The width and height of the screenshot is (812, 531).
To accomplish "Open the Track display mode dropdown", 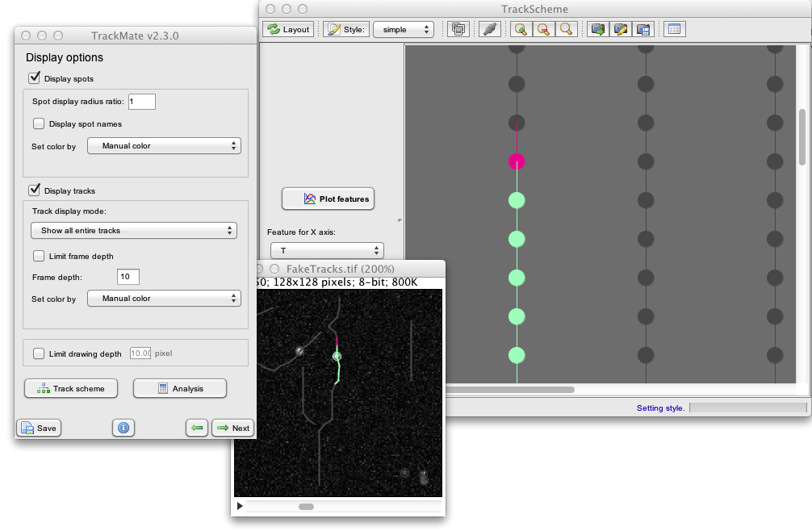I will tap(134, 230).
